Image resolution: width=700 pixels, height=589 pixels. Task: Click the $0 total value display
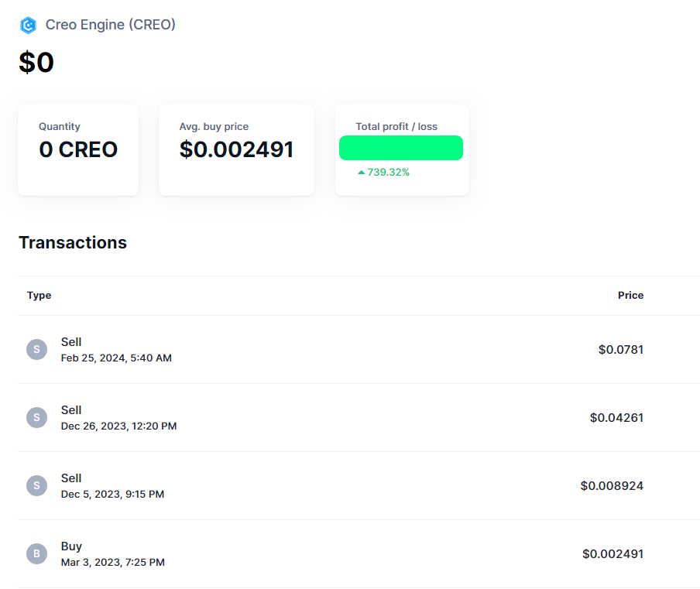(36, 62)
